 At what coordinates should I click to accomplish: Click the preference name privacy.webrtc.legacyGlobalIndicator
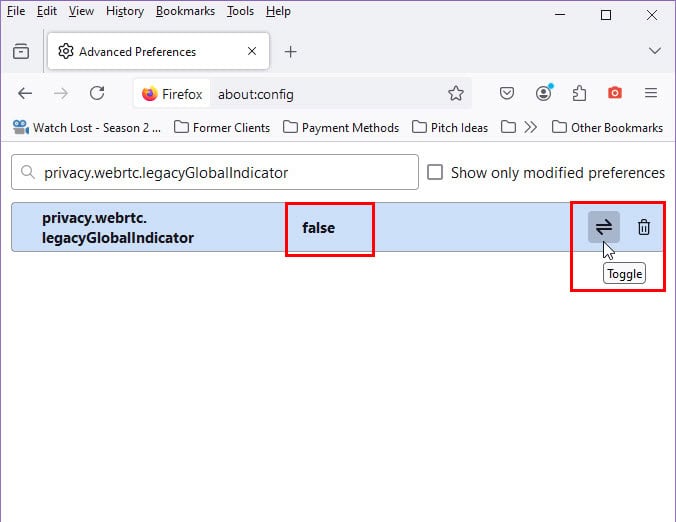point(118,228)
